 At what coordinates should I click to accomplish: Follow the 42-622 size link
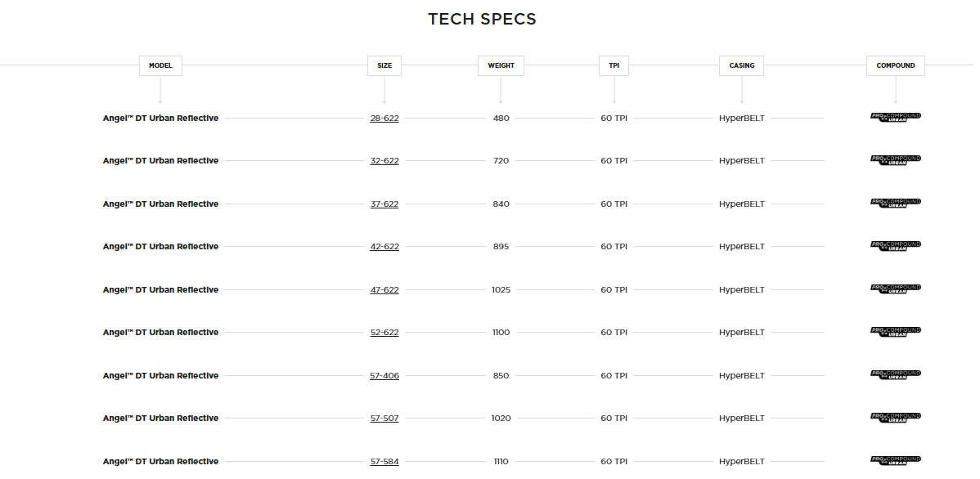pyautogui.click(x=384, y=247)
